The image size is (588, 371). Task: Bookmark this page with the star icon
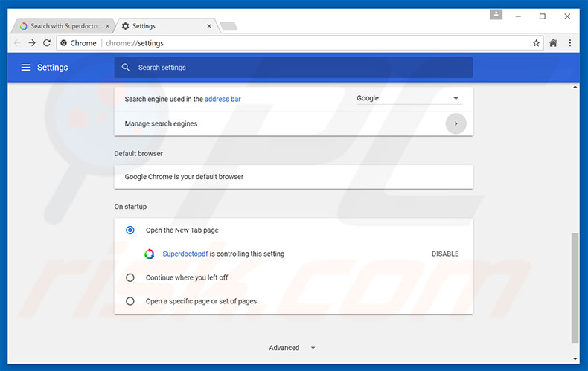[x=536, y=43]
